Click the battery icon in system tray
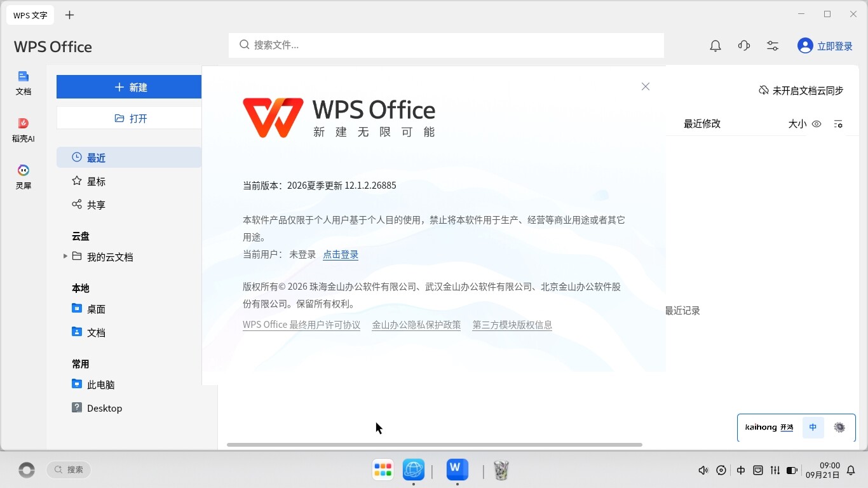Viewport: 868px width, 488px height. pos(792,470)
